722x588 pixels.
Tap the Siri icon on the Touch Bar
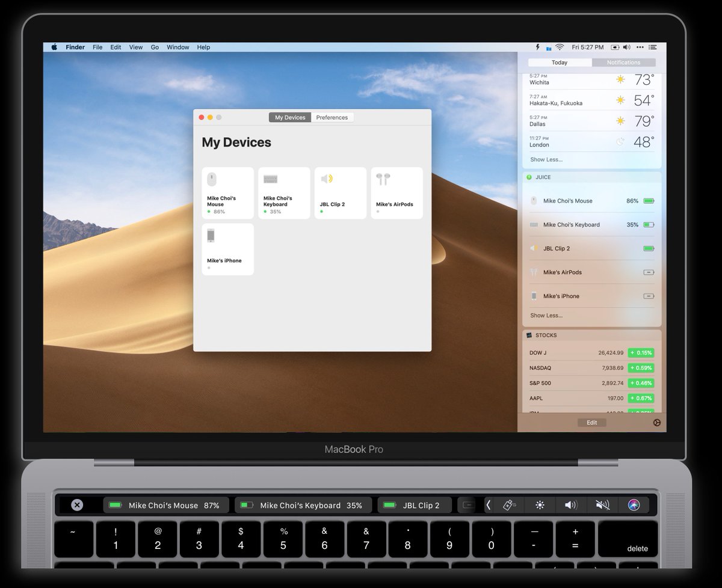634,505
